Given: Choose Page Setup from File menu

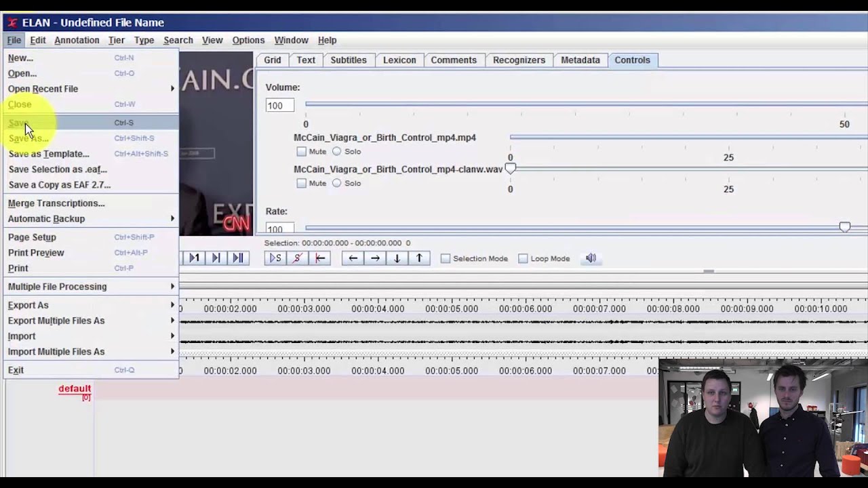Looking at the screenshot, I should point(91,237).
